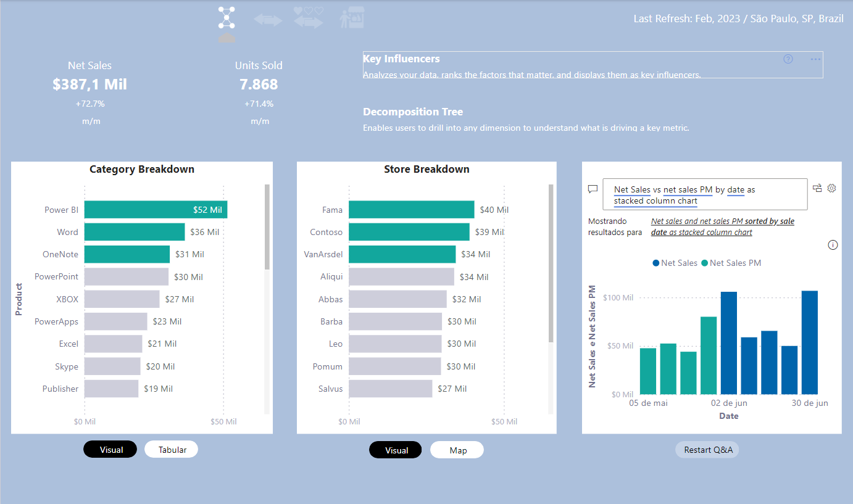Select the Pomum store bar
Screen dimensions: 853x504
click(395, 366)
